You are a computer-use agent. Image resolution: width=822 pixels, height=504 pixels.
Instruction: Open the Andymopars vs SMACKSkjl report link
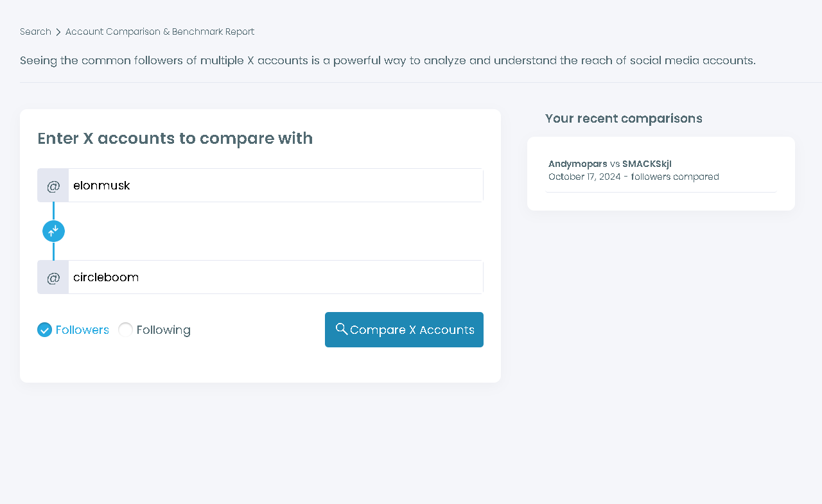point(609,164)
